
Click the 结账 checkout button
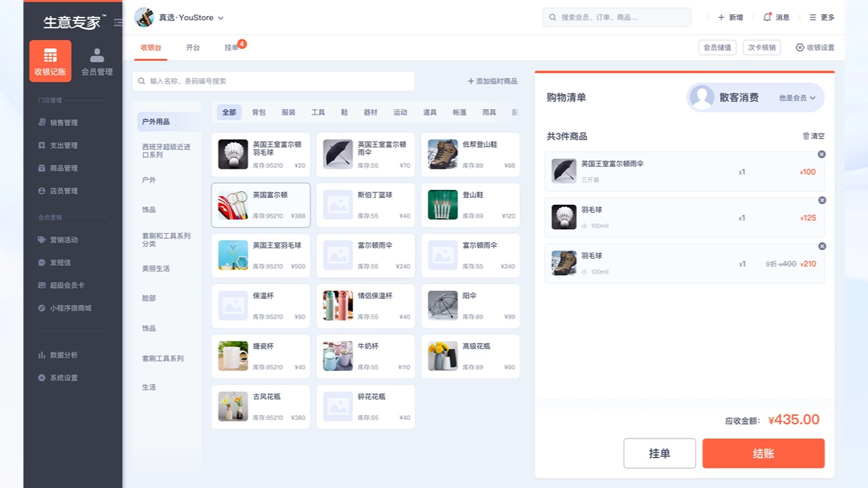764,453
